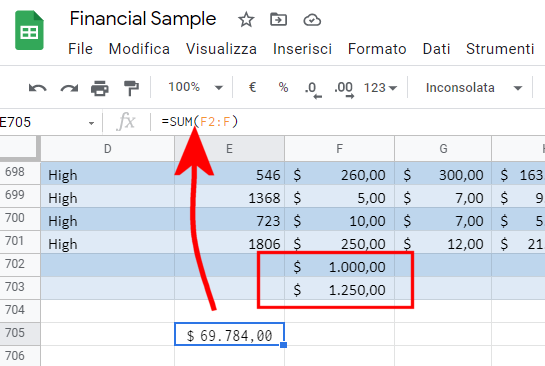
Task: Open the Formato menu
Action: pyautogui.click(x=377, y=49)
